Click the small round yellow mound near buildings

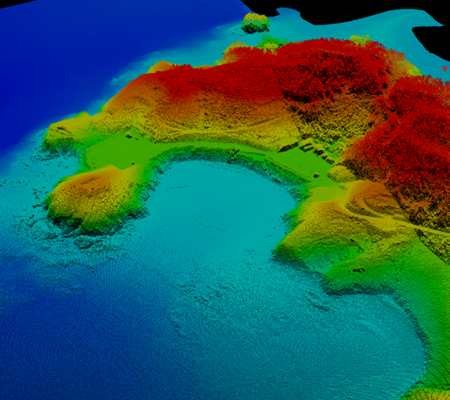[341, 174]
